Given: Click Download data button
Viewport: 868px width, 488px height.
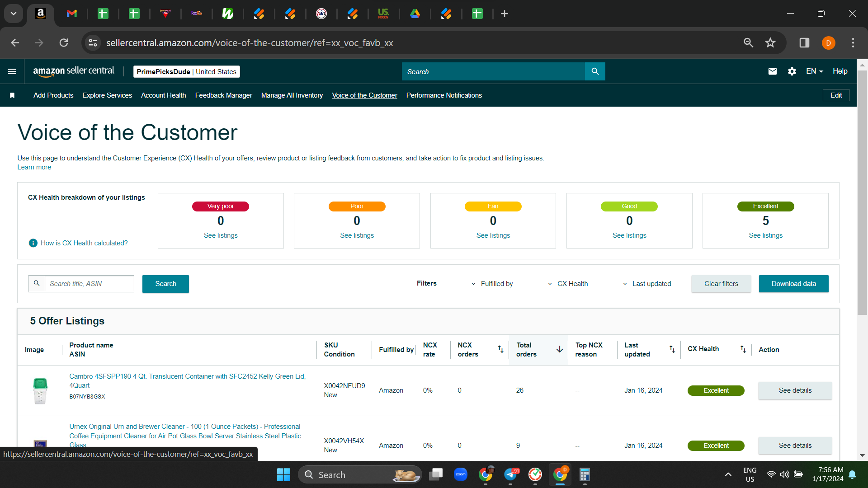Looking at the screenshot, I should (794, 284).
